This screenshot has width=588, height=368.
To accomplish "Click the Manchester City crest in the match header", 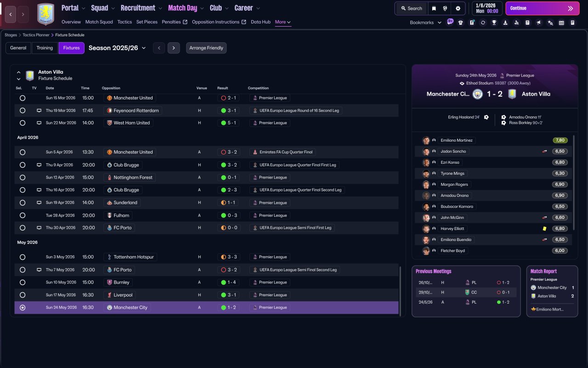I will click(478, 94).
